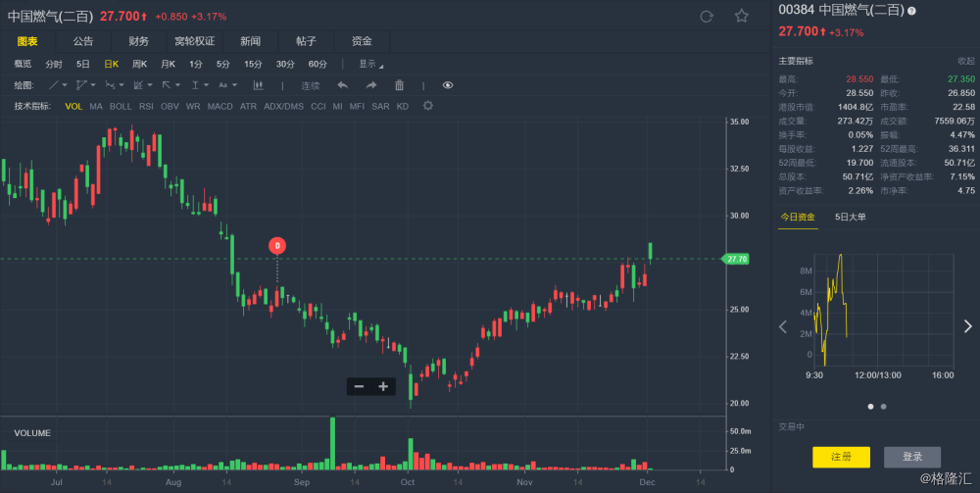This screenshot has width=980, height=493.
Task: Open wave tool dropdown arrow
Action: pyautogui.click(x=122, y=85)
